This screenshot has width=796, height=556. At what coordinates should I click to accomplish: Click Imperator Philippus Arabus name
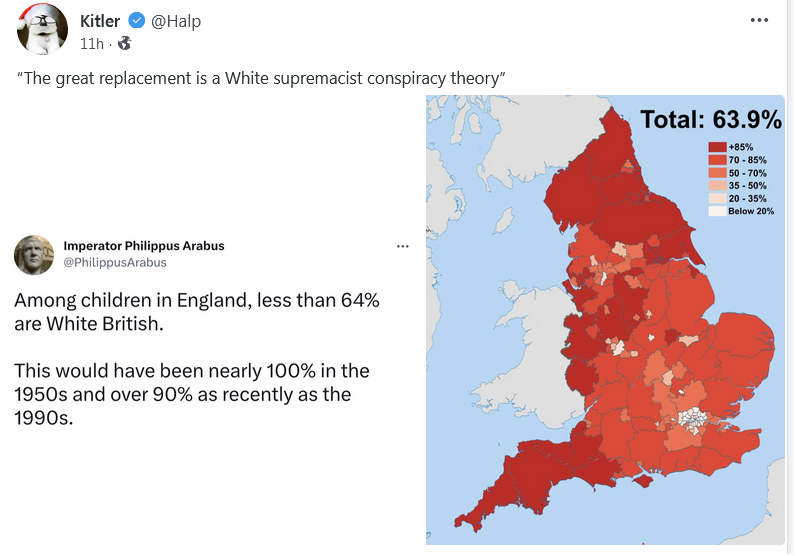[x=144, y=246]
